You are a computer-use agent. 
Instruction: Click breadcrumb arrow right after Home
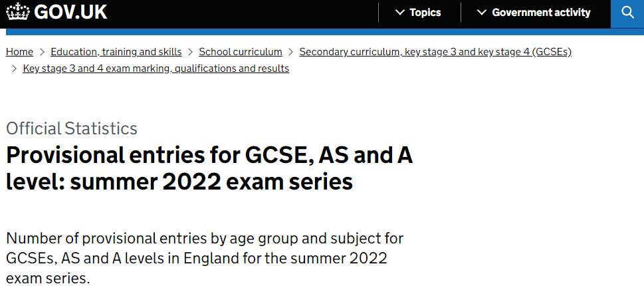point(42,52)
